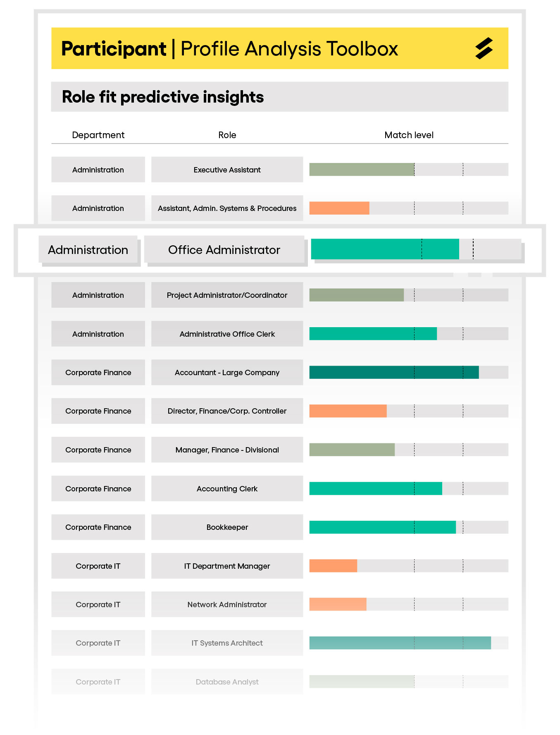
Task: Select the Administrative Office Clerk role
Action: coord(227,334)
